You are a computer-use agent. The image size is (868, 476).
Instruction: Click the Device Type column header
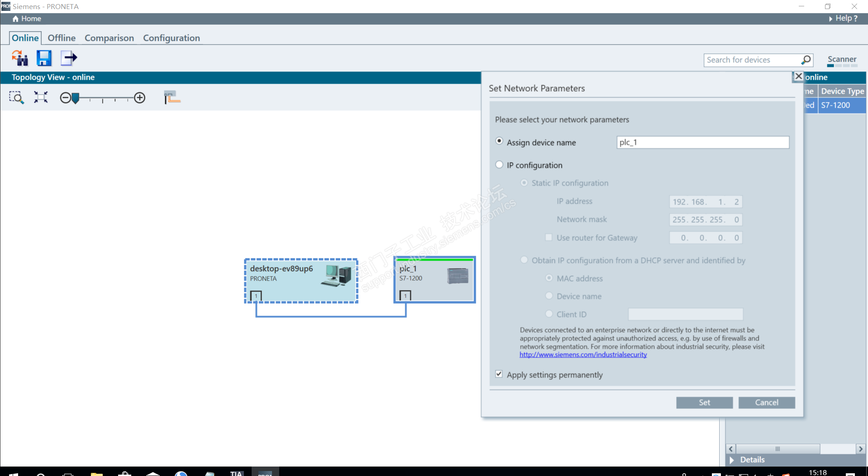[842, 91]
